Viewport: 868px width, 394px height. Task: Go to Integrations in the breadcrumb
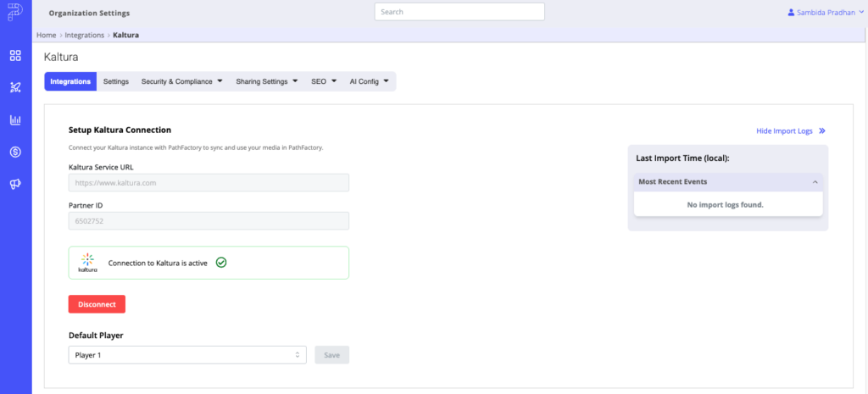[x=84, y=35]
